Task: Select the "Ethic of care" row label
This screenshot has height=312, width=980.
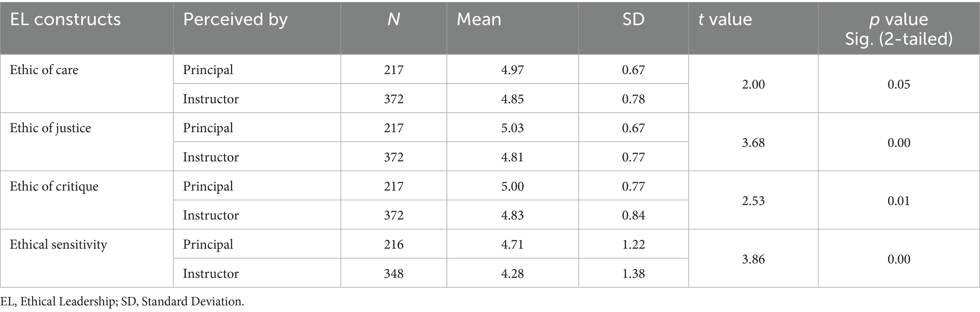Action: coord(44,70)
